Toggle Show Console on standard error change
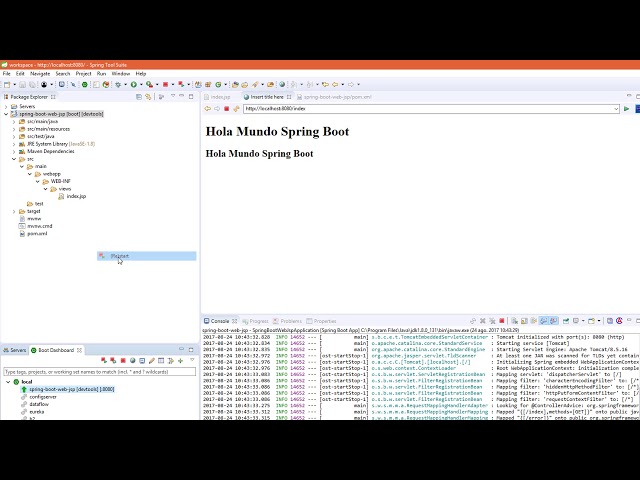Viewport: 640px width, 480px height. pos(554,321)
